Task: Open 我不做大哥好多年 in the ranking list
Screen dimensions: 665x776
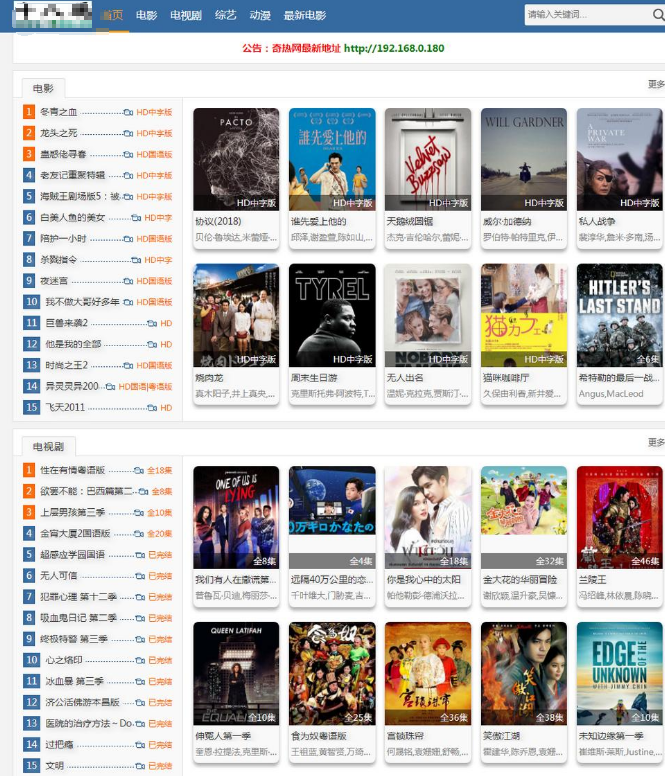Action: pyautogui.click(x=82, y=302)
